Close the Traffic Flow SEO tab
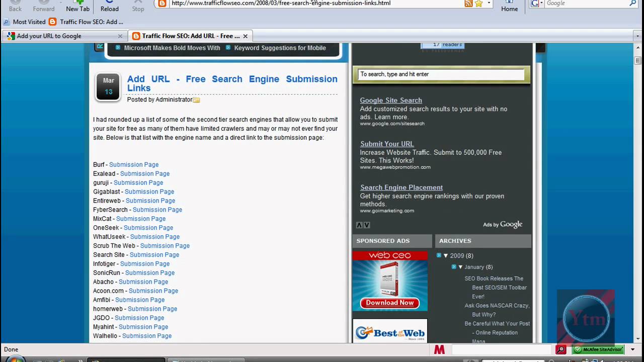This screenshot has width=644, height=362. (246, 36)
